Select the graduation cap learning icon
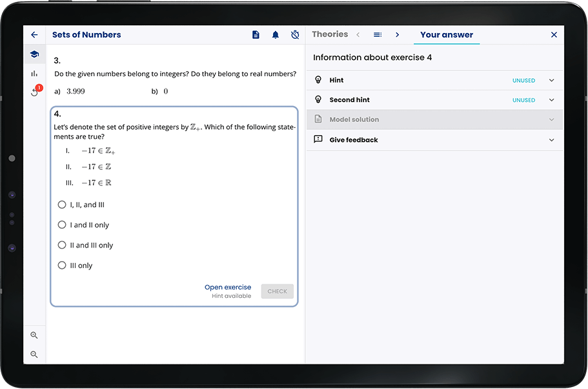The width and height of the screenshot is (588, 389). pos(34,54)
